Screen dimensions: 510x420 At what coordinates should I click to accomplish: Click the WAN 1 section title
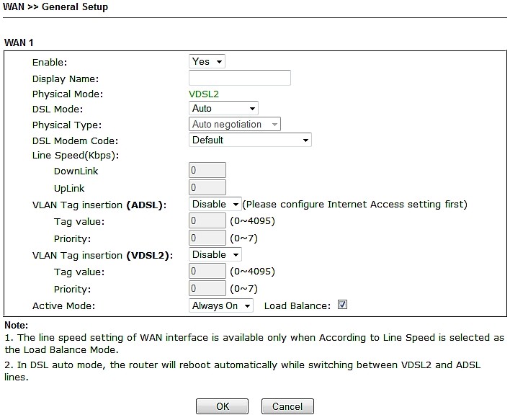tap(19, 43)
